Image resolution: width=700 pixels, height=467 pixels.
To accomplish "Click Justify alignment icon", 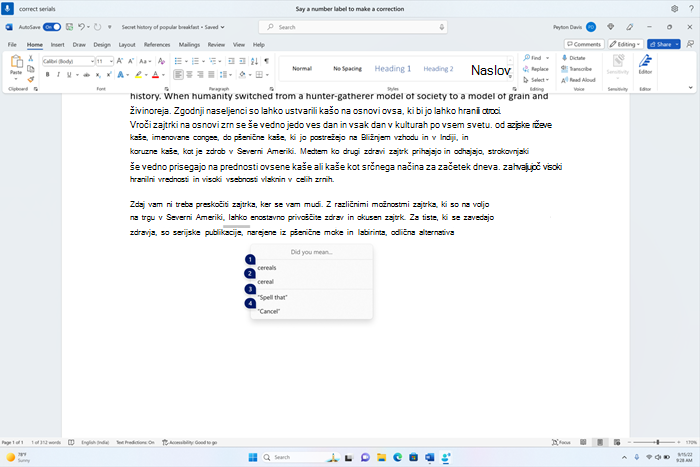I will (211, 75).
